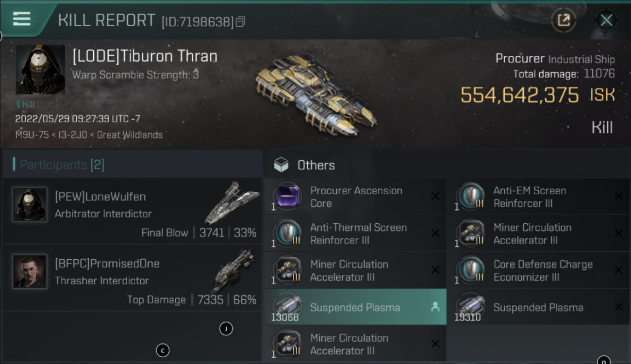Click the person icon on Suspended Plasma
The height and width of the screenshot is (364, 631).
pyautogui.click(x=435, y=307)
